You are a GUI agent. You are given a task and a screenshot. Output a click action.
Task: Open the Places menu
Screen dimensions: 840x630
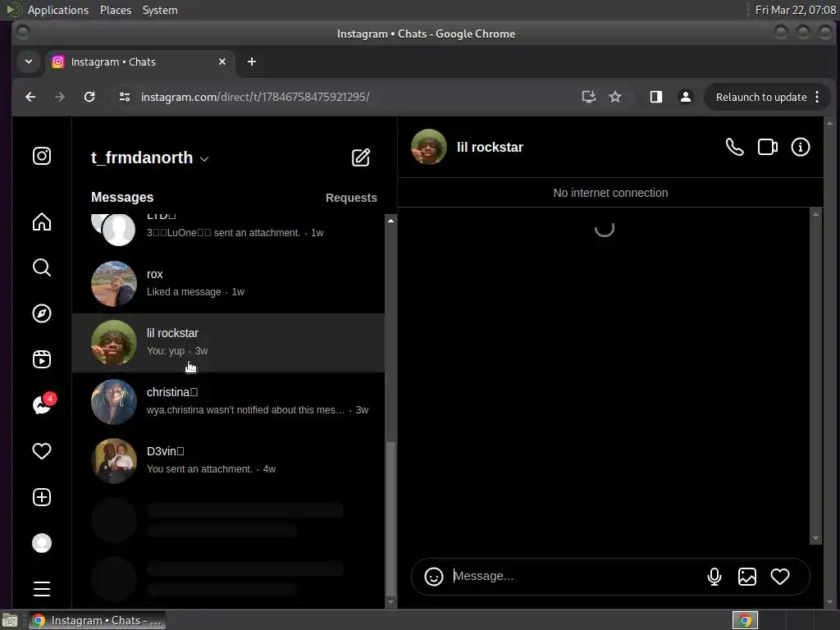click(x=116, y=10)
